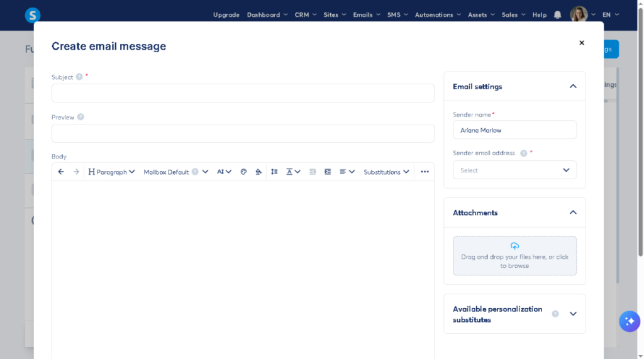The height and width of the screenshot is (359, 644).
Task: Close the Create email message dialog
Action: click(x=582, y=43)
